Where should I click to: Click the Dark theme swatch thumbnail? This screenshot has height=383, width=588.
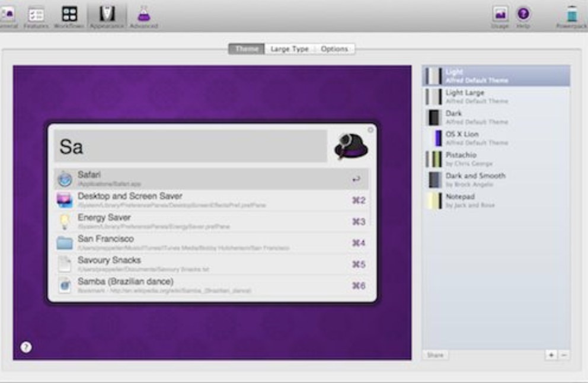(x=434, y=117)
